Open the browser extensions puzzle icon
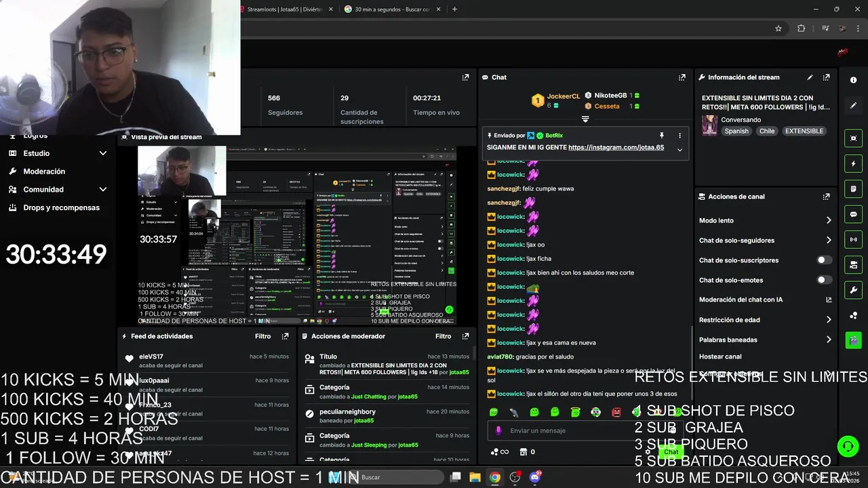 coord(802,28)
